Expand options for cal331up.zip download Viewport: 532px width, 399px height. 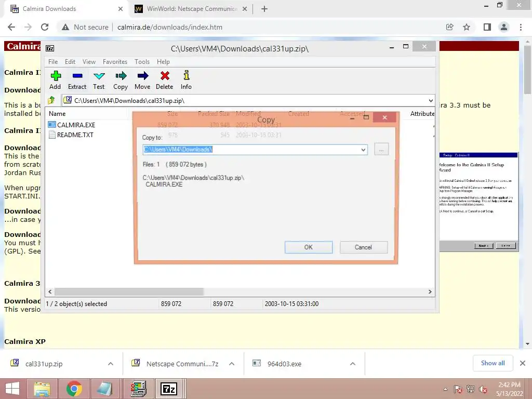111,364
